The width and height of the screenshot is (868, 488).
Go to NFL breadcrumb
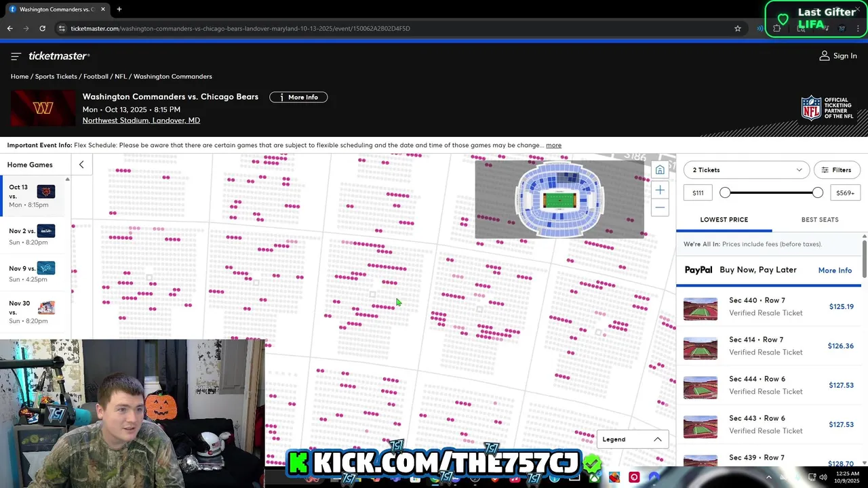[x=121, y=77]
